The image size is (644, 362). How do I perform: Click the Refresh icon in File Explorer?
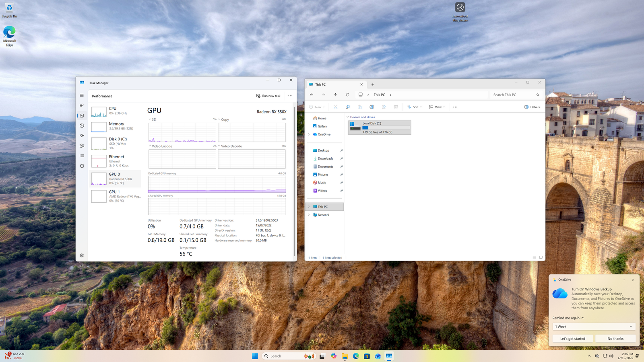click(x=347, y=95)
